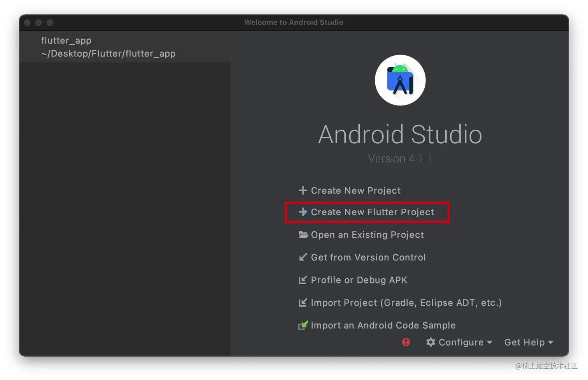Screen dimensions: 588x380
Task: Select Open an Existing Project
Action: pos(367,235)
